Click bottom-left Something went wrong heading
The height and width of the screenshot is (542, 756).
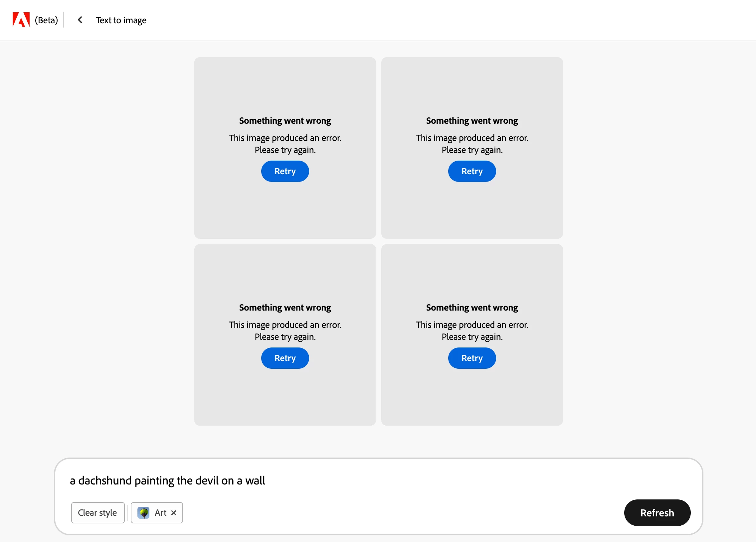[285, 308]
